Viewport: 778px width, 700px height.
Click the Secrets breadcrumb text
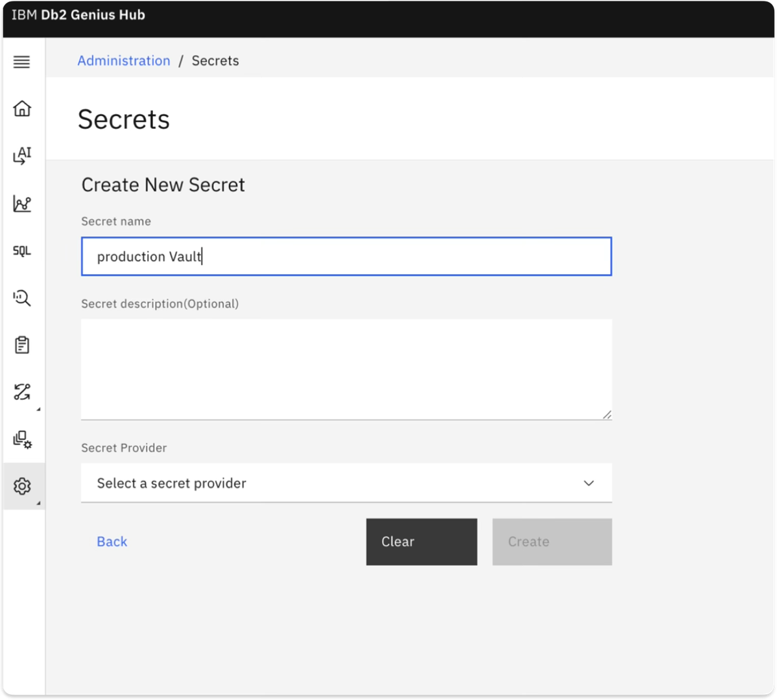[215, 60]
